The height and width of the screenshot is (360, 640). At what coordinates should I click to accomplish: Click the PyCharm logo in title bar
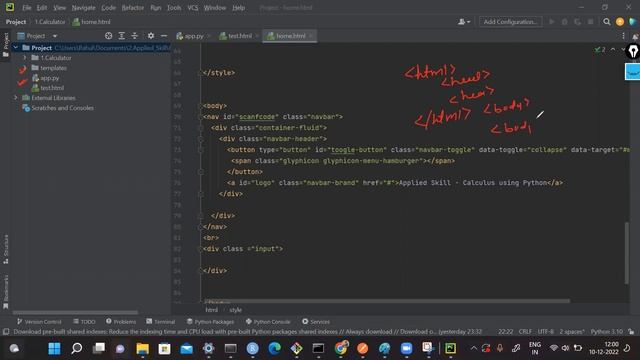[9, 7]
